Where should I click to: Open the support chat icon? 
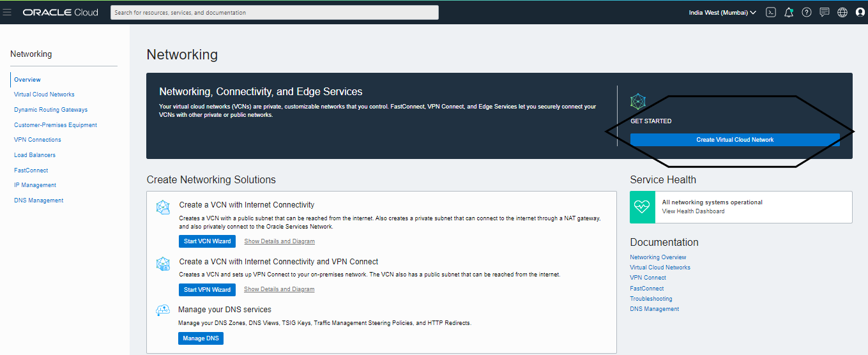tap(825, 12)
